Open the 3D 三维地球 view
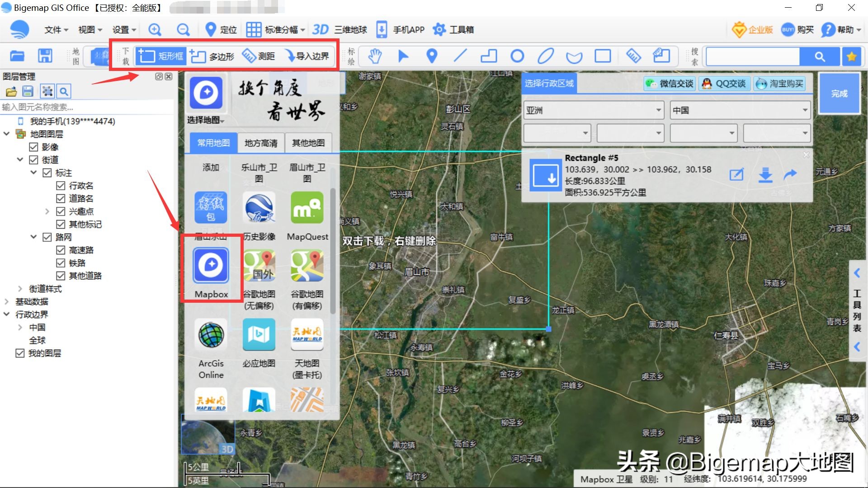Image resolution: width=868 pixels, height=488 pixels. (x=340, y=30)
